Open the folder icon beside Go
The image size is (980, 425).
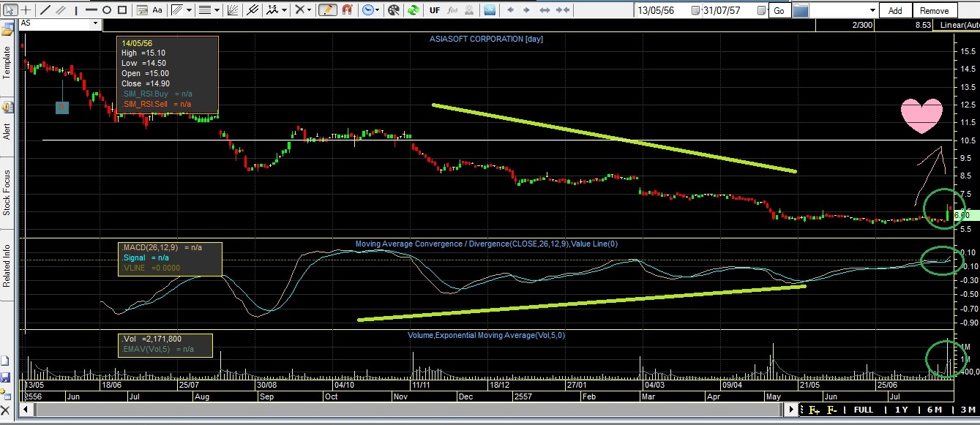click(x=801, y=10)
